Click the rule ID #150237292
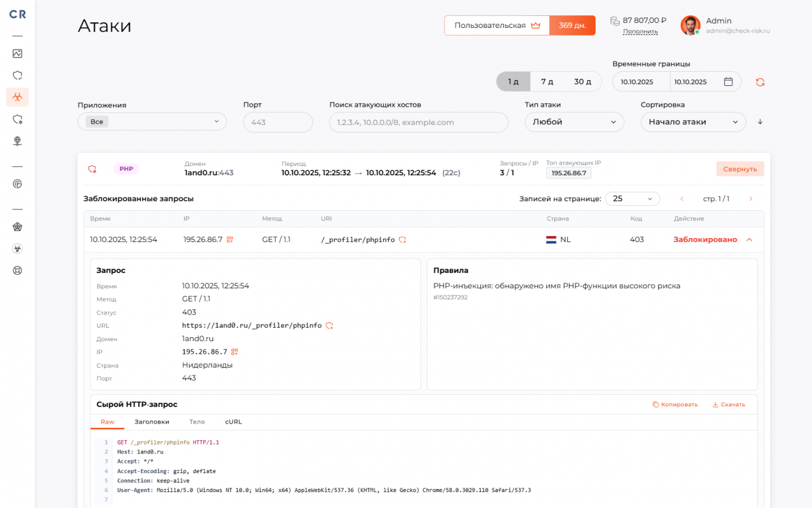The height and width of the screenshot is (508, 812). click(450, 297)
